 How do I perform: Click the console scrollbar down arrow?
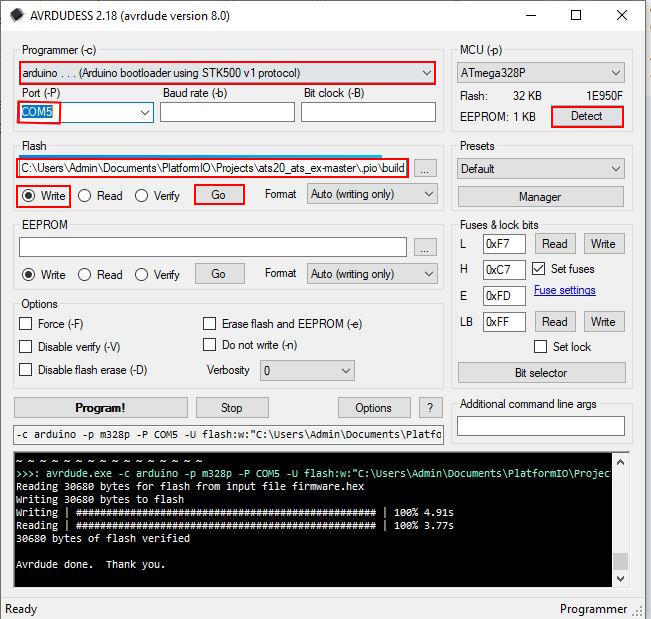(620, 578)
